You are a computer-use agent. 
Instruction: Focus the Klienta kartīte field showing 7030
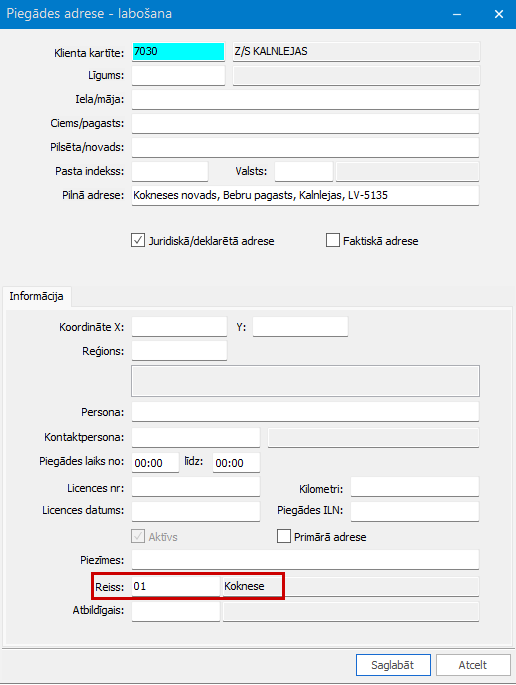click(x=178, y=52)
